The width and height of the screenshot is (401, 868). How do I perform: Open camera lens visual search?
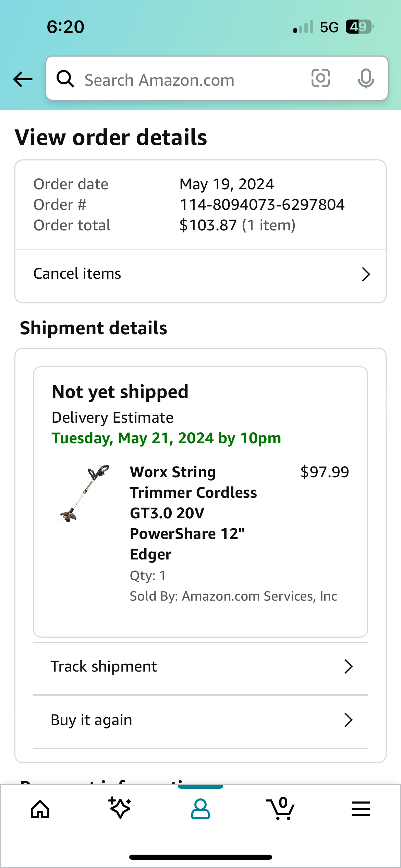tap(320, 79)
